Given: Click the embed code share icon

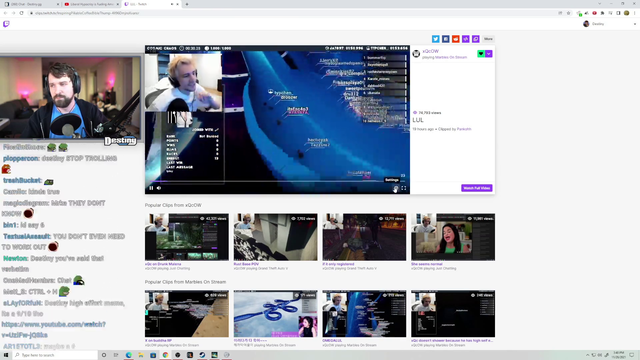Looking at the screenshot, I should (x=466, y=39).
